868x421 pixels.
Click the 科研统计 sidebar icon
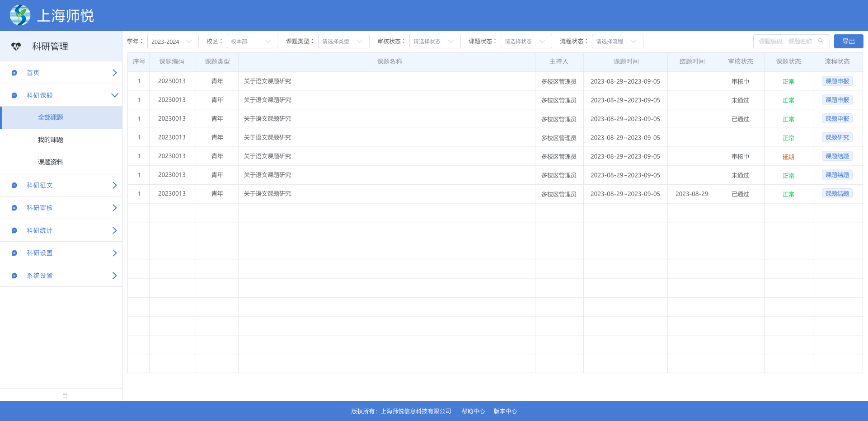click(14, 230)
